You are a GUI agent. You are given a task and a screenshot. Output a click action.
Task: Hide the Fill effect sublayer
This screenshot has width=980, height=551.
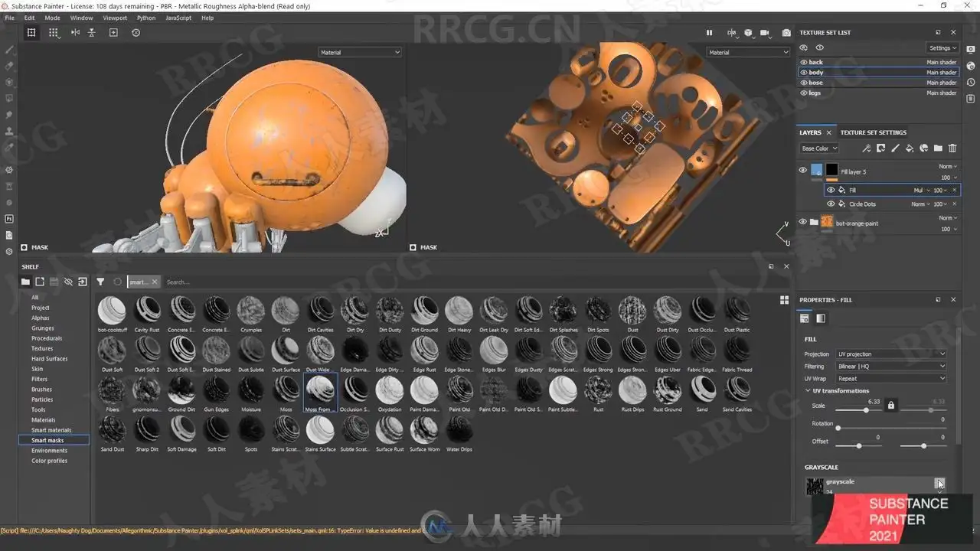pyautogui.click(x=831, y=190)
